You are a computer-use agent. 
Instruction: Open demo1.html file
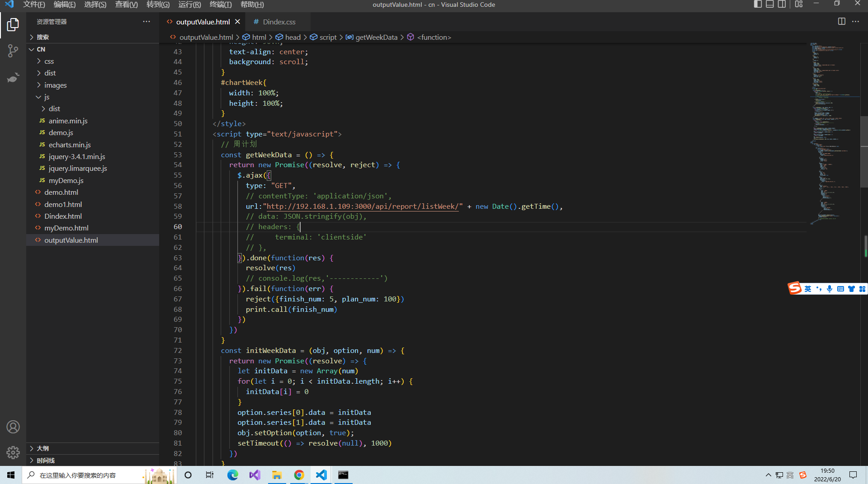click(93, 204)
